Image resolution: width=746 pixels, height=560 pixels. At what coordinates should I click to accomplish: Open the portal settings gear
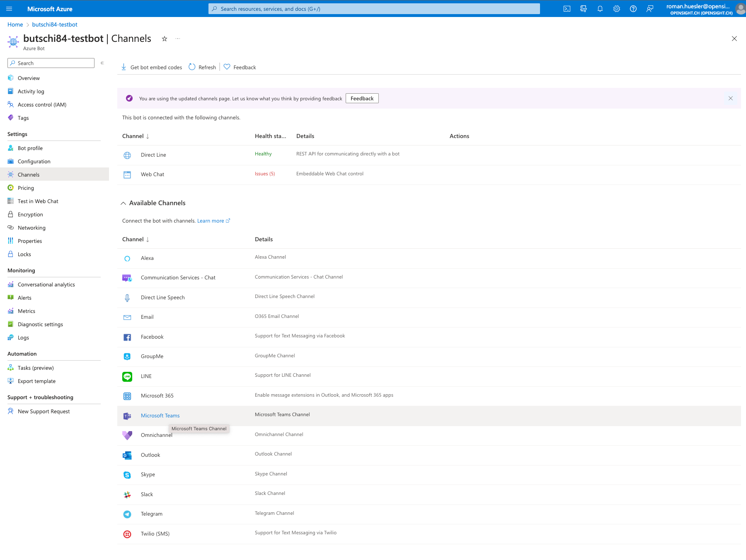pos(617,9)
